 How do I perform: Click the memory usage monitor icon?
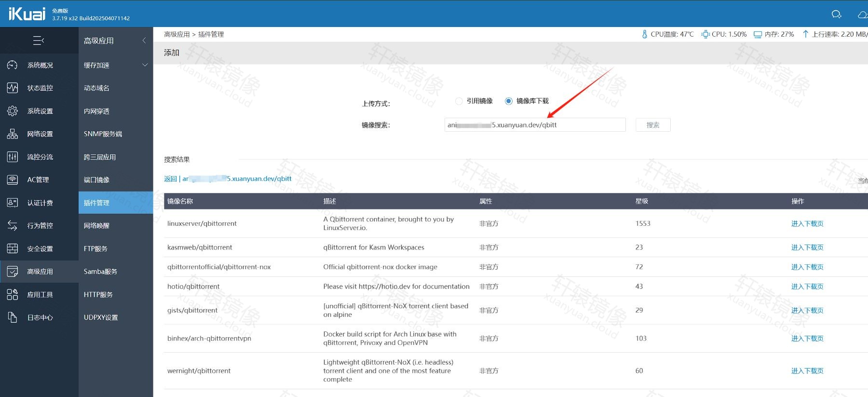coord(758,34)
